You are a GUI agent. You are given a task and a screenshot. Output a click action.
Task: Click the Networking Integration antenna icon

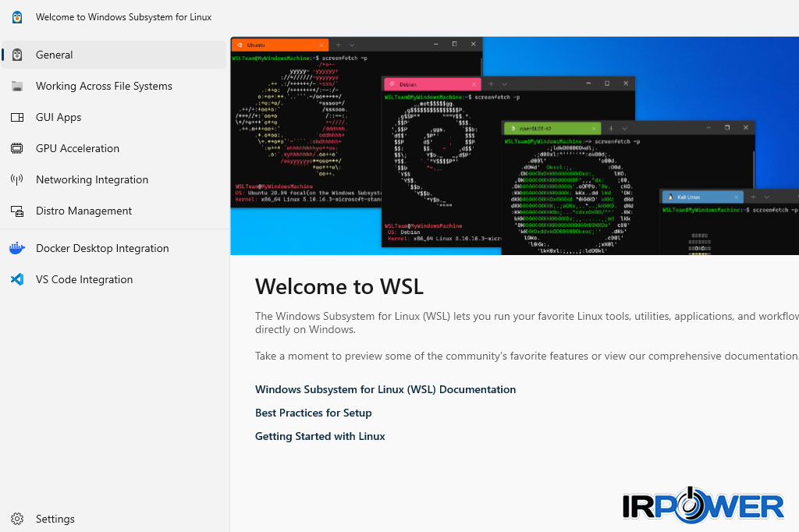click(x=17, y=179)
